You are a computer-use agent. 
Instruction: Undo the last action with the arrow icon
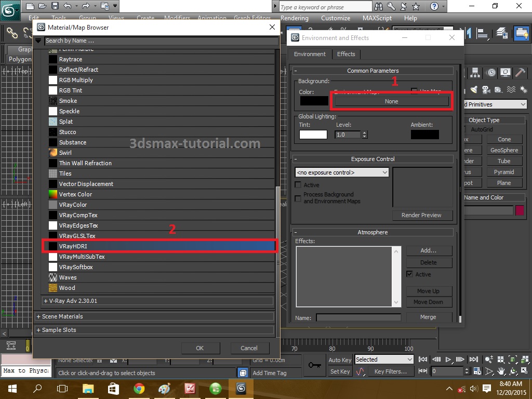(67, 6)
